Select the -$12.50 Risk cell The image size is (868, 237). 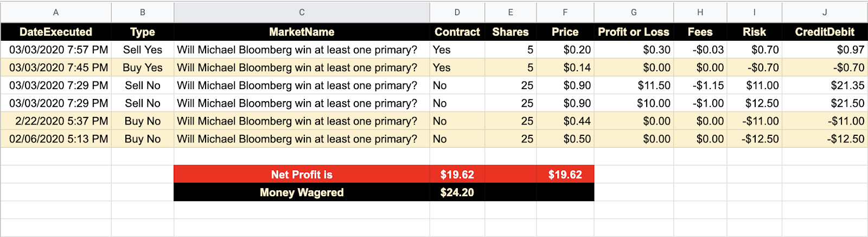[x=755, y=139]
